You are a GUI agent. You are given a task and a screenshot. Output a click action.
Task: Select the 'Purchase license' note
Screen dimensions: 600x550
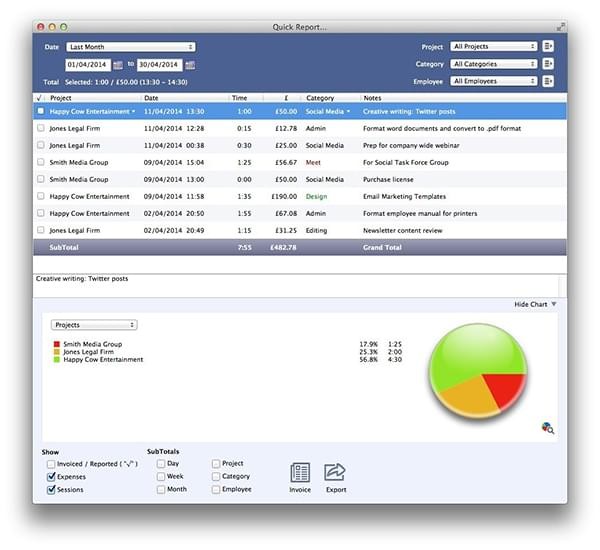click(x=388, y=179)
